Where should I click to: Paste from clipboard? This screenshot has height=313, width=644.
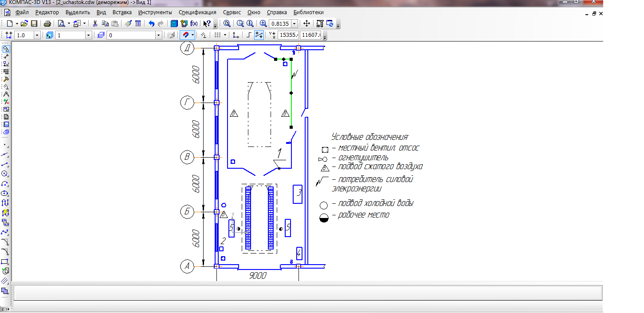[x=115, y=24]
